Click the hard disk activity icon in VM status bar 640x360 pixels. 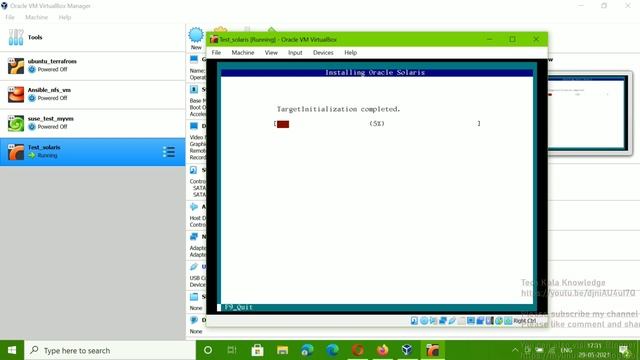[x=414, y=321]
